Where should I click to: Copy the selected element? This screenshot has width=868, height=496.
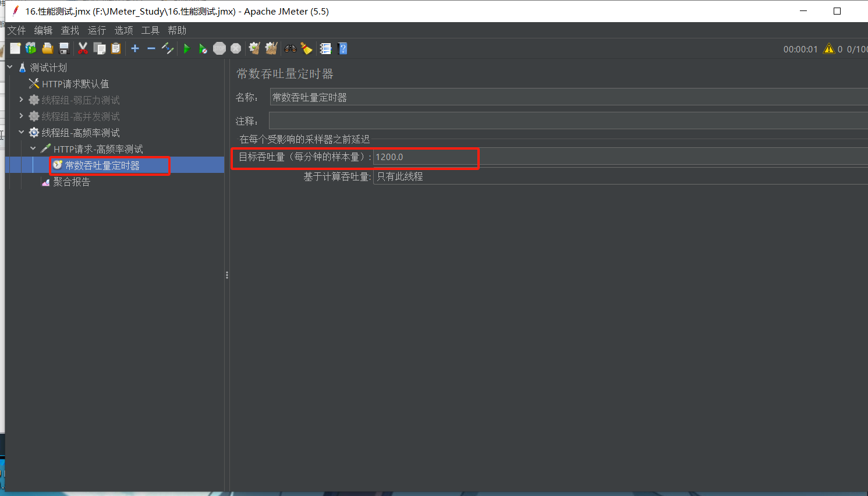tap(100, 48)
